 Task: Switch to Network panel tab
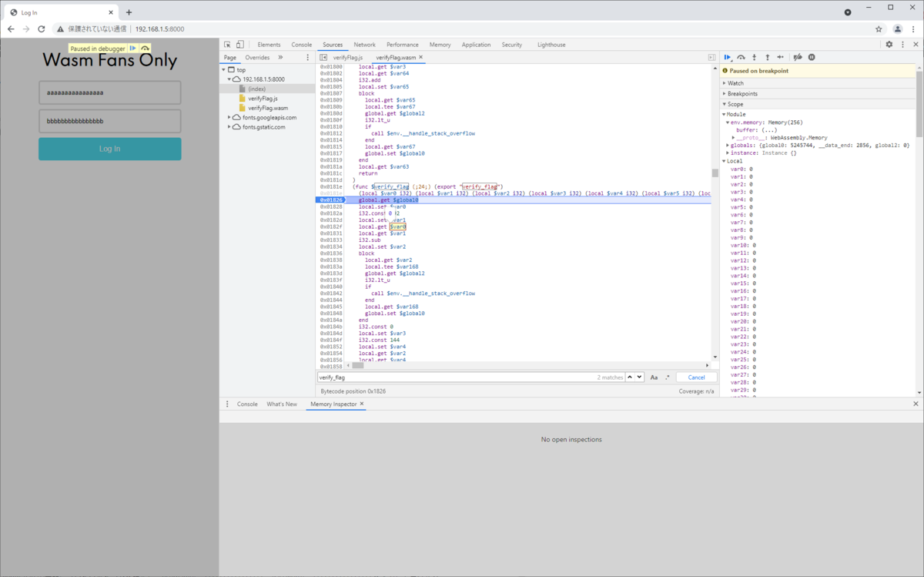tap(364, 45)
